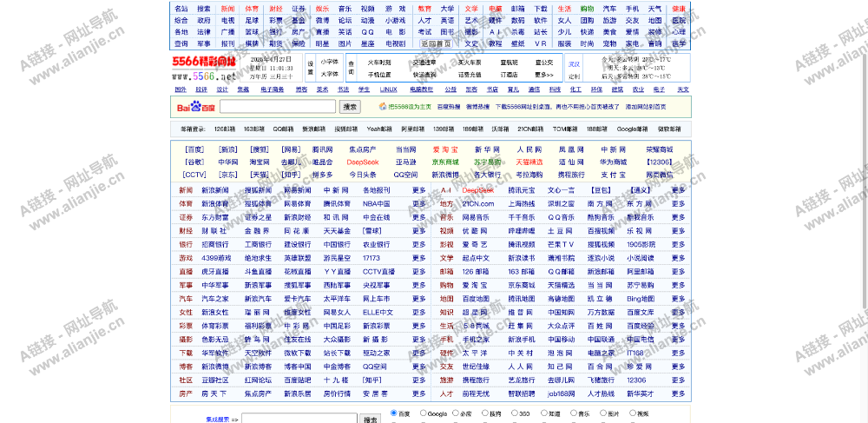Open the 【12306】 featured link

[x=660, y=162]
